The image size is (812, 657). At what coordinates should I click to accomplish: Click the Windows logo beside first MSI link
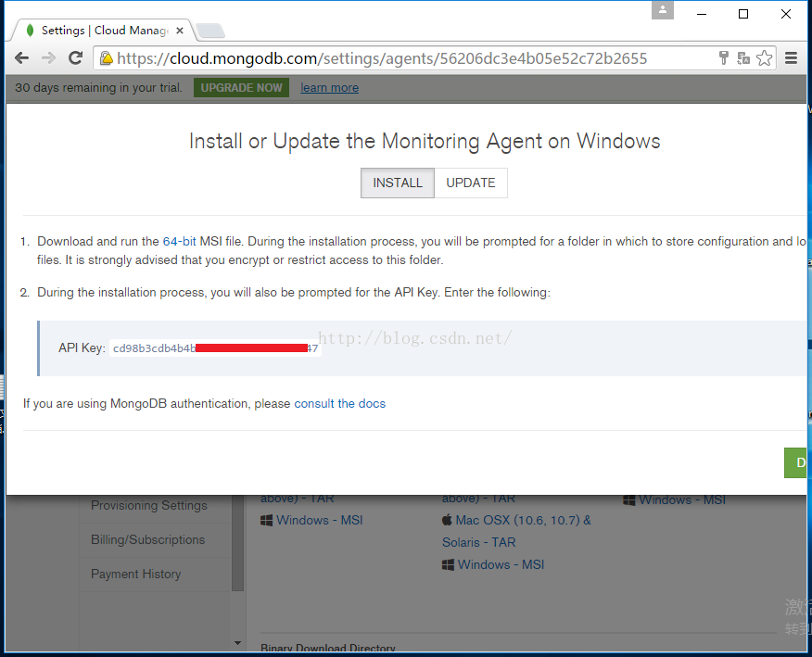tap(266, 521)
